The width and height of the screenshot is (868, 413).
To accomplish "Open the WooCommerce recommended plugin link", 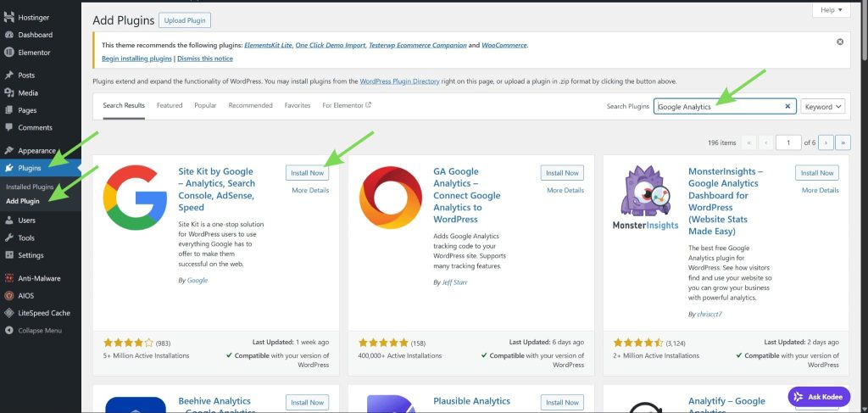I will click(x=504, y=45).
